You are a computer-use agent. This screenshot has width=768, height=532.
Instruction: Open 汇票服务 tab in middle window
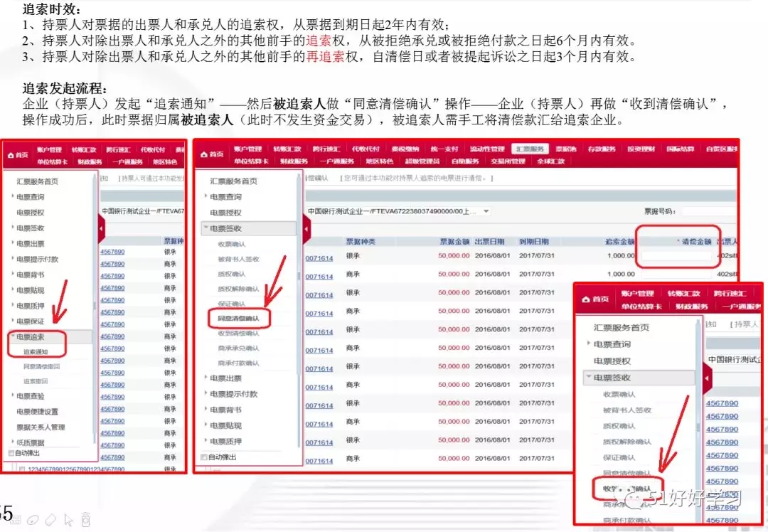point(530,149)
